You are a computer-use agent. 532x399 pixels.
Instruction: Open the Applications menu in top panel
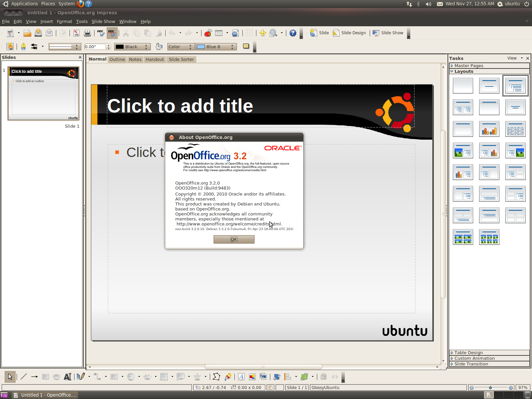pyautogui.click(x=24, y=4)
